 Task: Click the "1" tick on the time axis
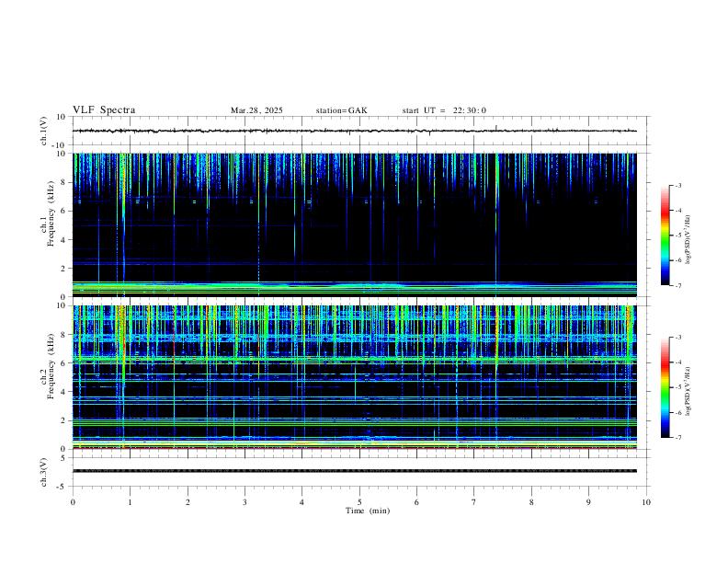point(130,502)
